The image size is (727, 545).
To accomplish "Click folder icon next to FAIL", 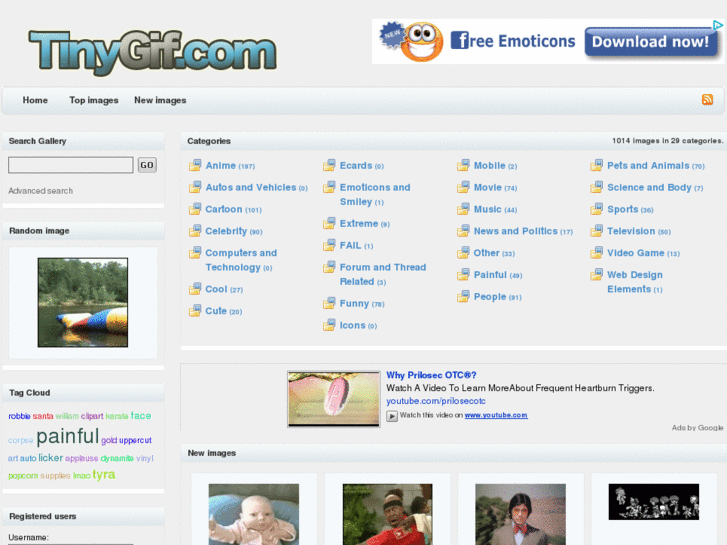I will click(329, 245).
